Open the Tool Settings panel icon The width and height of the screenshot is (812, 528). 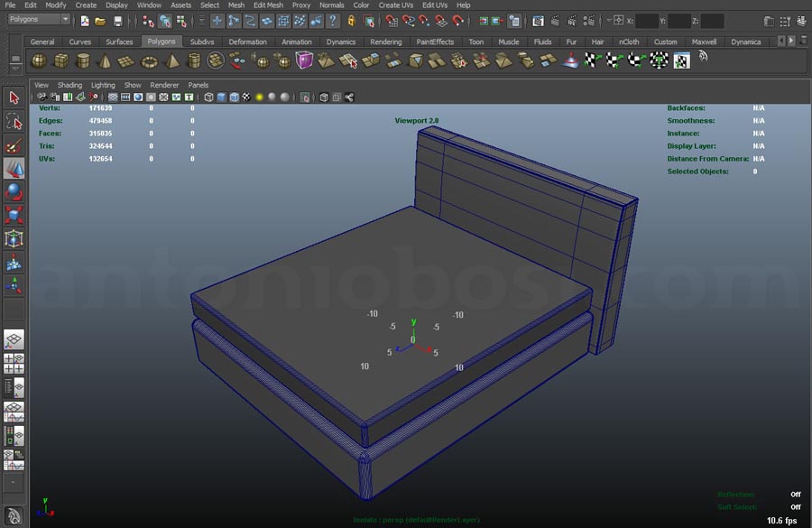[x=786, y=22]
